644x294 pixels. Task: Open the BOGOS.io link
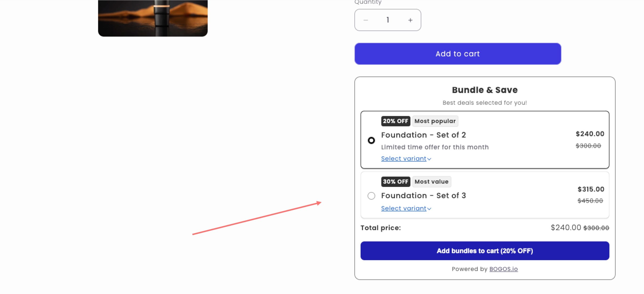[503, 269]
